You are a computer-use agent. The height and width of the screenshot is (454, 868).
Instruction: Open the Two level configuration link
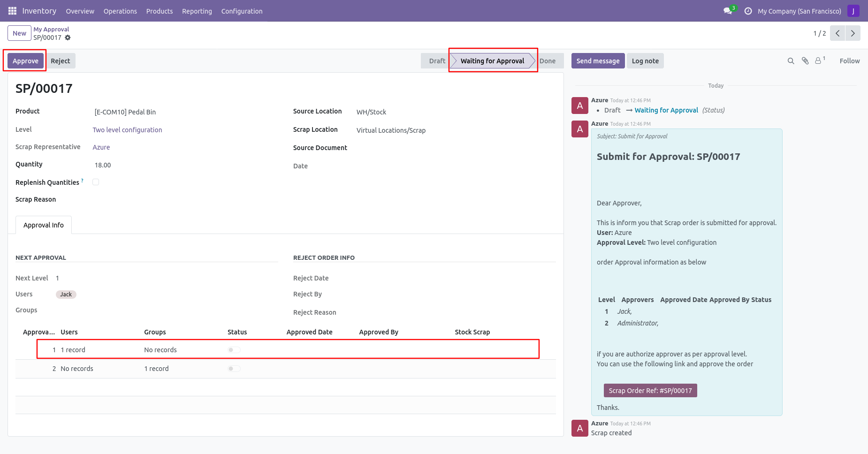click(127, 130)
